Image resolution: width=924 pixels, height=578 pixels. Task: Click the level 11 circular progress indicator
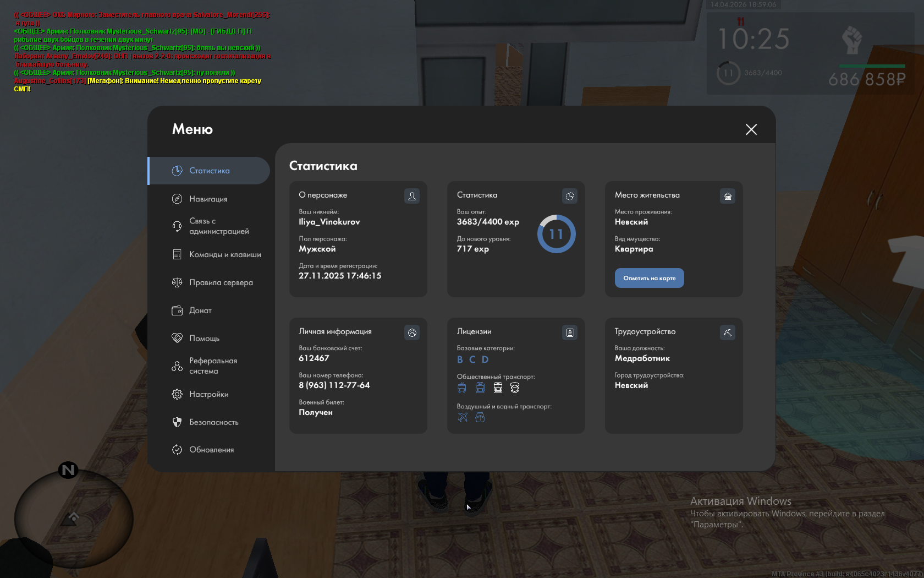pyautogui.click(x=556, y=234)
